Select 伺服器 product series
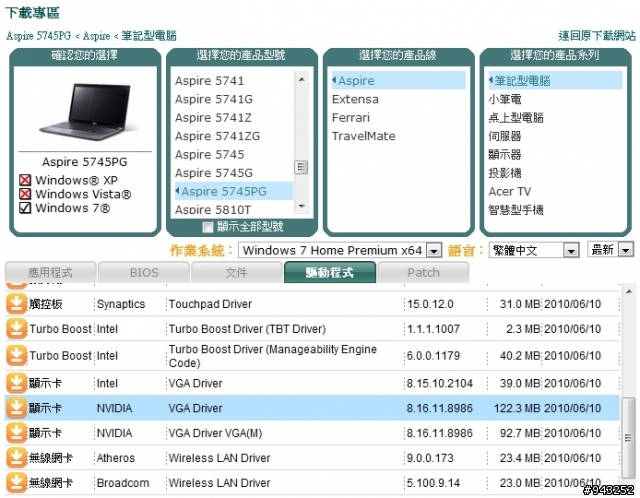The height and width of the screenshot is (498, 640). coord(505,136)
